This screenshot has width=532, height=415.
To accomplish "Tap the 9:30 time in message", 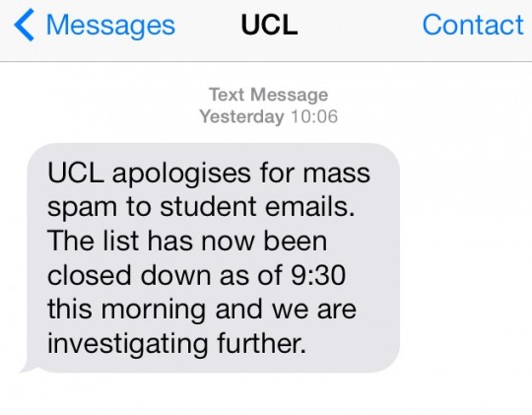I will (x=318, y=275).
